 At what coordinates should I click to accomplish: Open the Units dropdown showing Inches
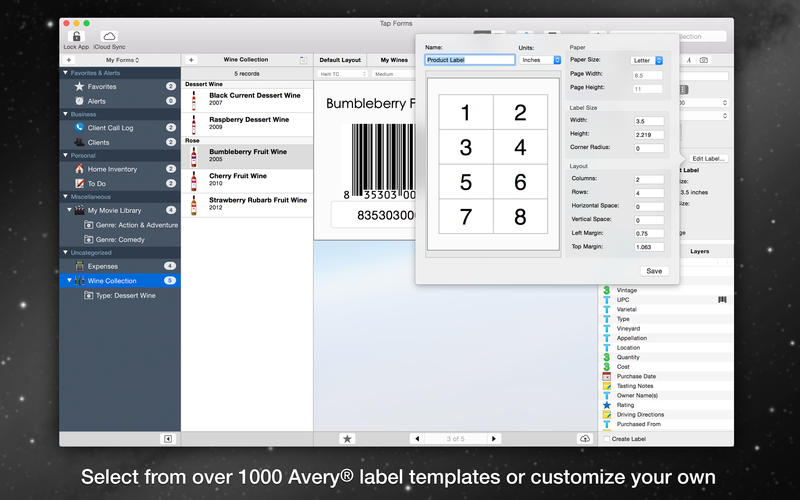pos(541,60)
